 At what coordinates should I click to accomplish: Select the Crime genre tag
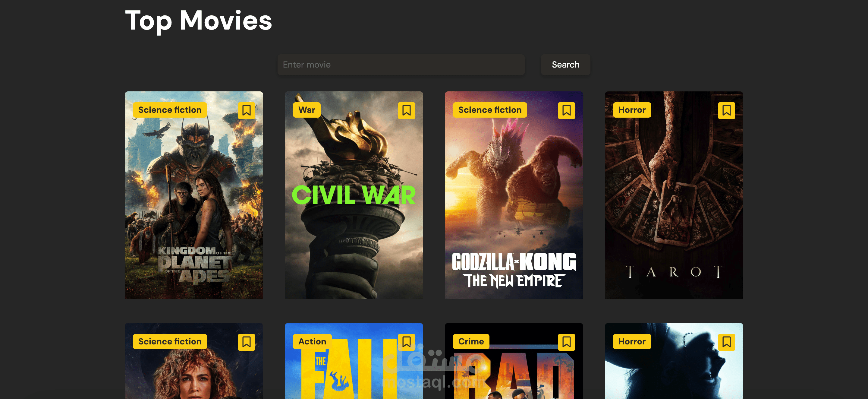pyautogui.click(x=471, y=341)
